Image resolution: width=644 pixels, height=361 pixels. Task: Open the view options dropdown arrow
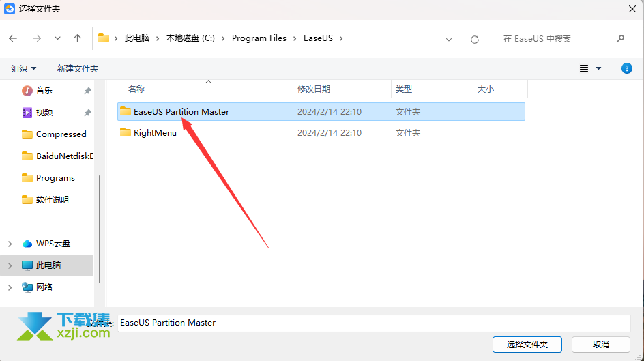coord(599,69)
